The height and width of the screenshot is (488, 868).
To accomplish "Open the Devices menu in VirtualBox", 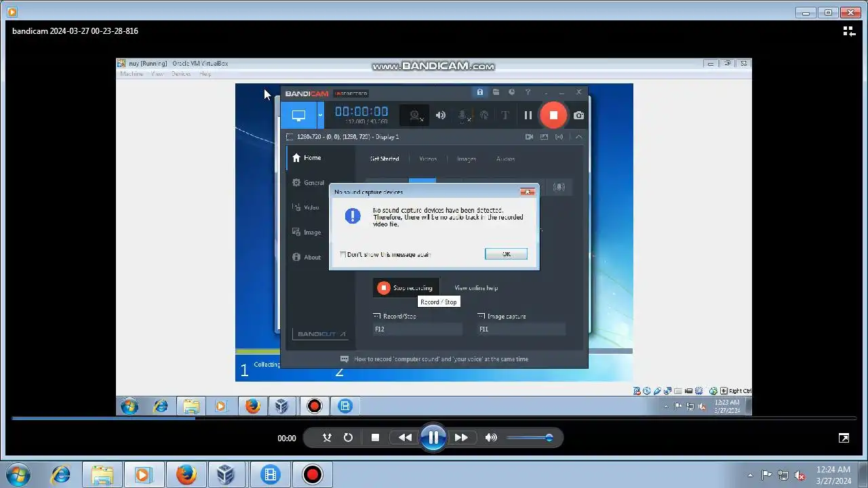I will [x=181, y=74].
